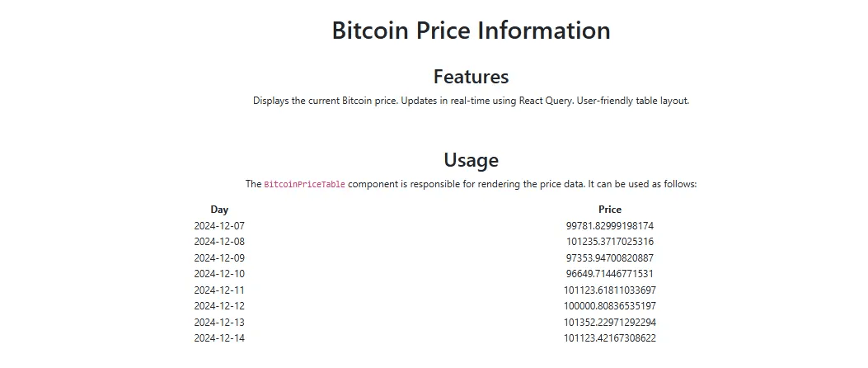Image resolution: width=868 pixels, height=368 pixels.
Task: Click the 2024-12-14 date cell
Action: click(219, 338)
